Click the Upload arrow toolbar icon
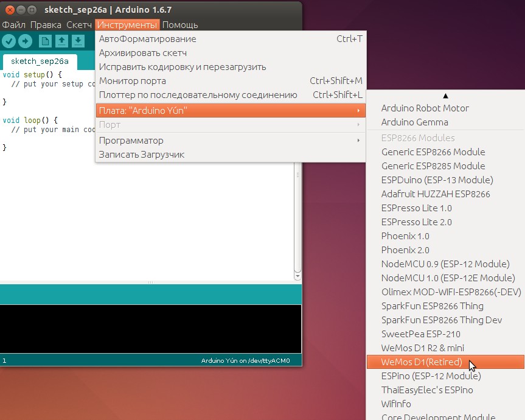The height and width of the screenshot is (420, 525). pyautogui.click(x=25, y=41)
